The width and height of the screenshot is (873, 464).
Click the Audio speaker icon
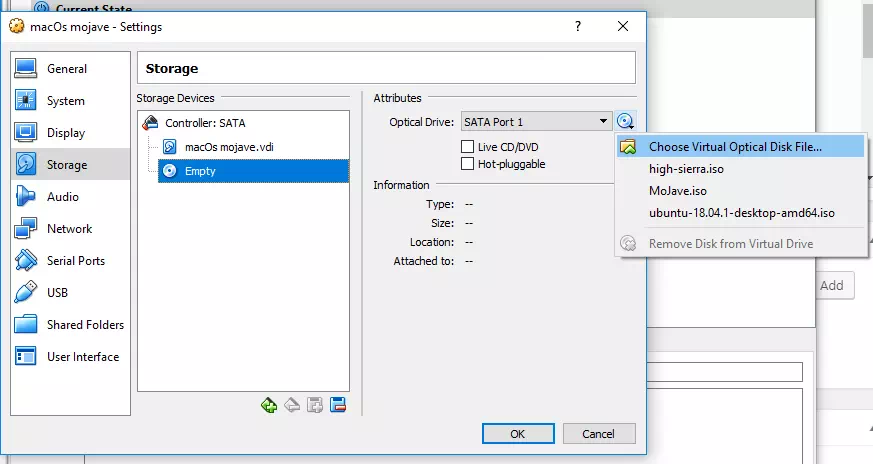point(26,196)
